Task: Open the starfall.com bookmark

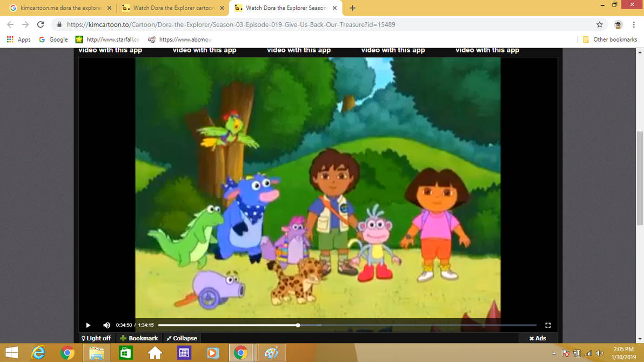Action: pyautogui.click(x=108, y=39)
